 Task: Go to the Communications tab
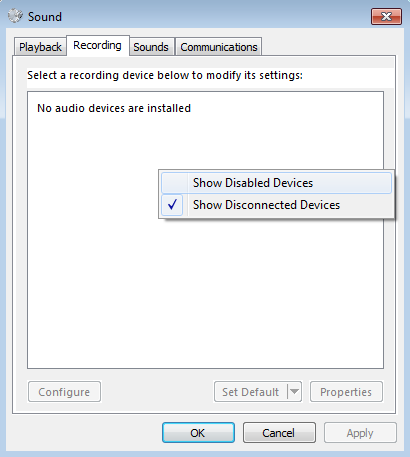[219, 47]
